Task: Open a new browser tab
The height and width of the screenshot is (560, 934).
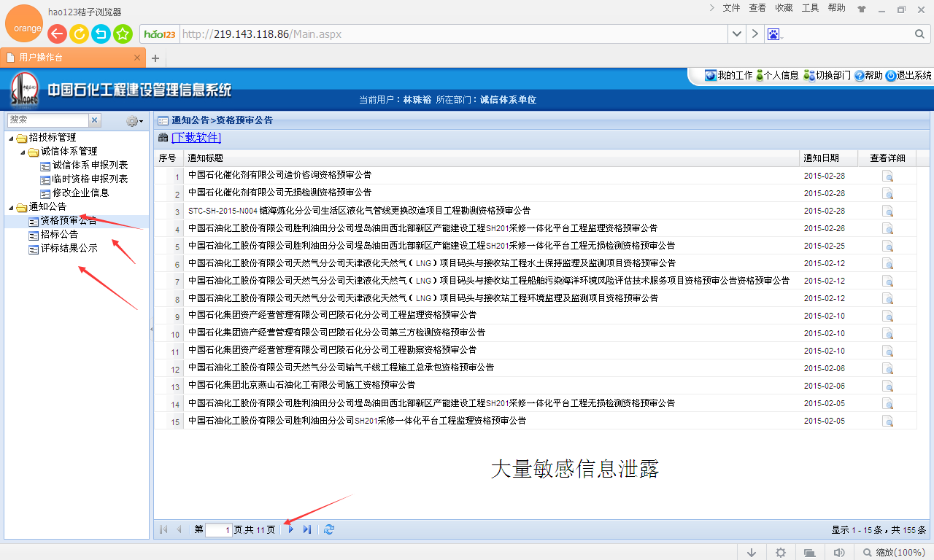Action: (155, 58)
